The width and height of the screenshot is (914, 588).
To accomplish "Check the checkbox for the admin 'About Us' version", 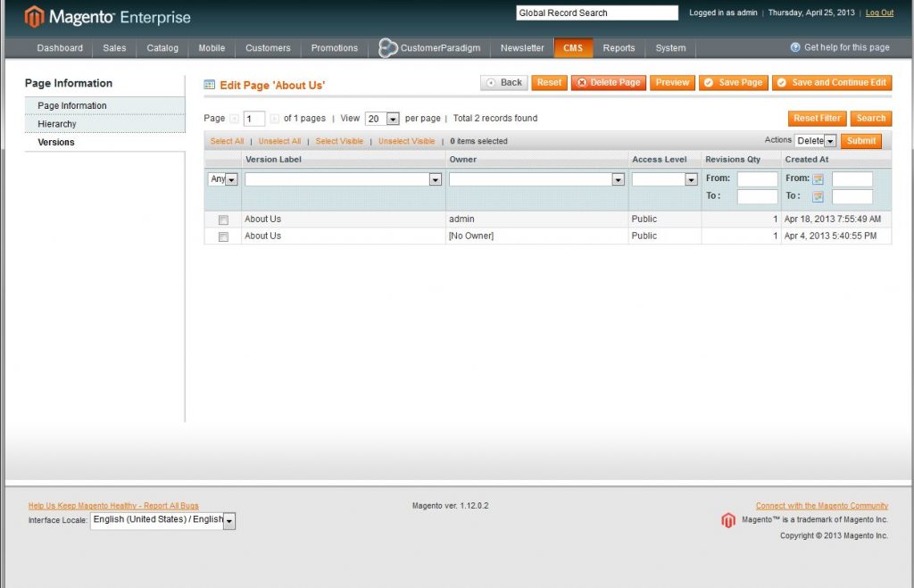I will point(223,219).
